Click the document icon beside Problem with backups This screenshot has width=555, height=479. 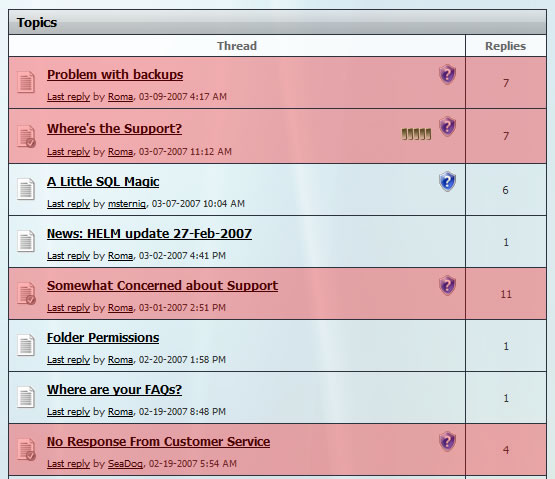pyautogui.click(x=26, y=82)
